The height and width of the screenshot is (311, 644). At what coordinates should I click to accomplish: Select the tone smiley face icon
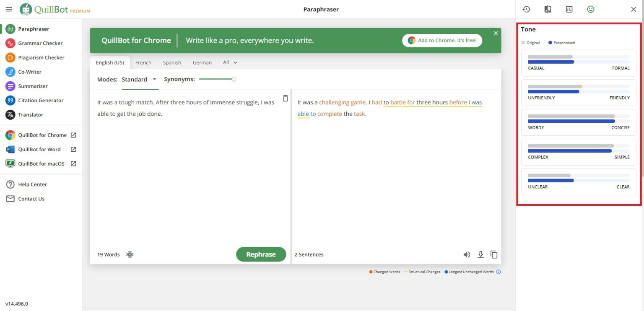[x=590, y=9]
